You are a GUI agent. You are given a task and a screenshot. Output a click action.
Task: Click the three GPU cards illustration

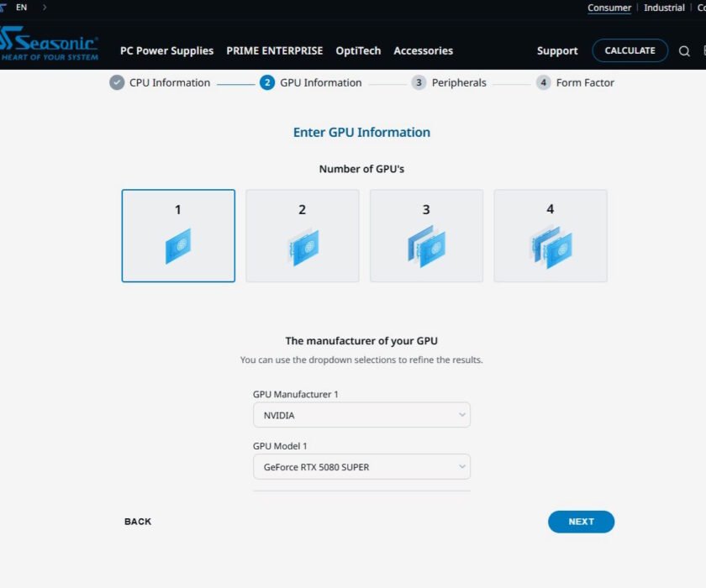point(426,246)
